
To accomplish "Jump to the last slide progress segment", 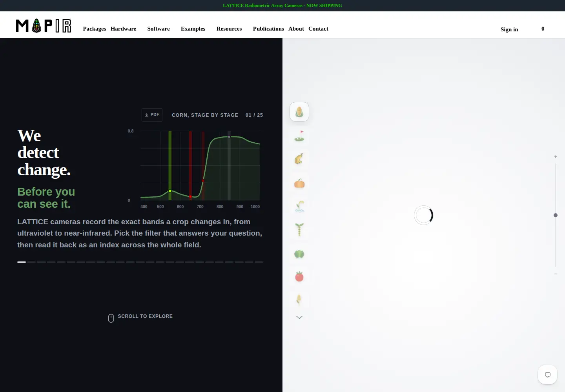I will (259, 262).
